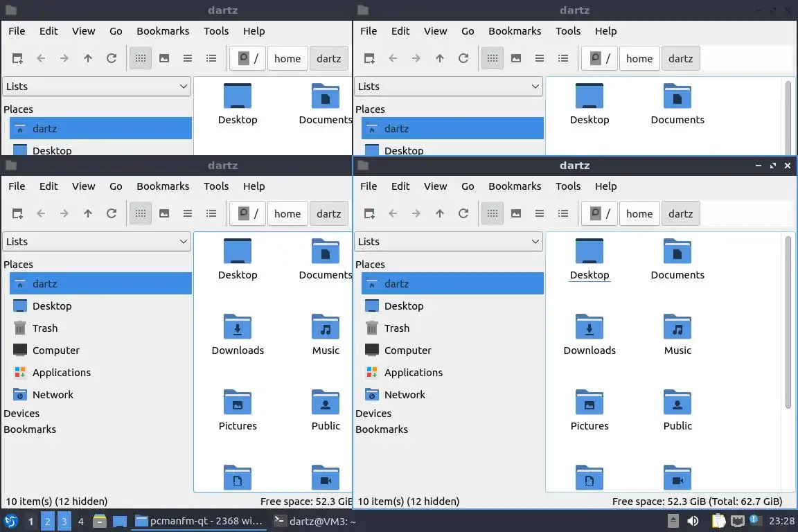Click root path button in bottom-left window
798x532 pixels.
(x=248, y=213)
